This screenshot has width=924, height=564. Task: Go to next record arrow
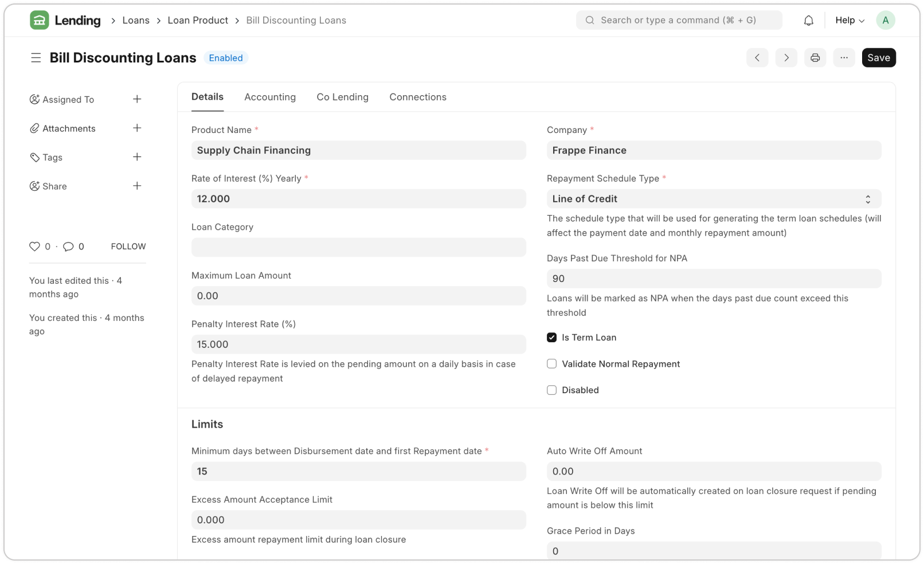[786, 58]
